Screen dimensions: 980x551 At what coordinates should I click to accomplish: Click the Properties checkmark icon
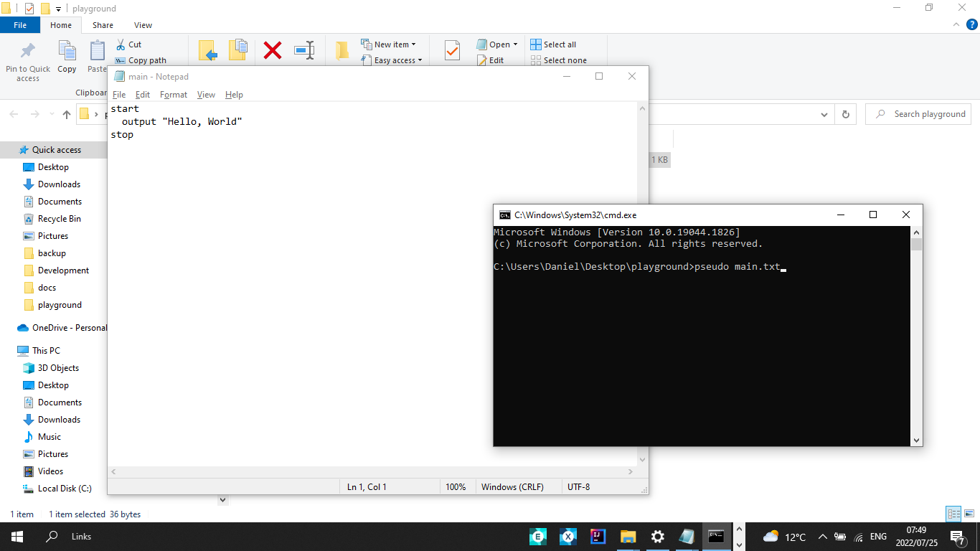pyautogui.click(x=452, y=50)
